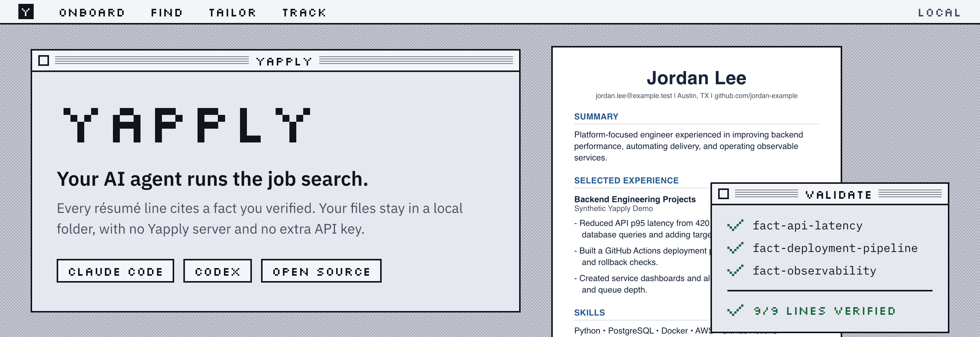Screen dimensions: 980x337
Task: Click the 'Reduced API p95 latency' bullet
Action: click(x=642, y=229)
